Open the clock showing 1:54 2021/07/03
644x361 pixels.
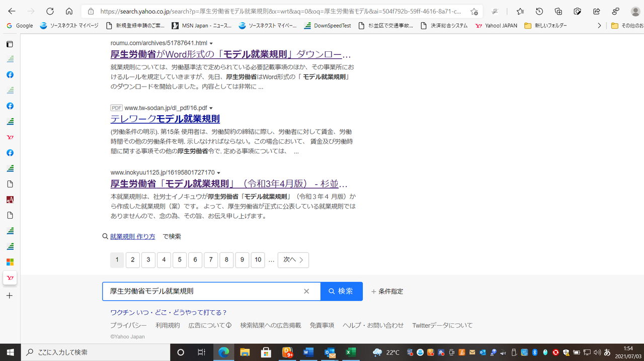(628, 352)
